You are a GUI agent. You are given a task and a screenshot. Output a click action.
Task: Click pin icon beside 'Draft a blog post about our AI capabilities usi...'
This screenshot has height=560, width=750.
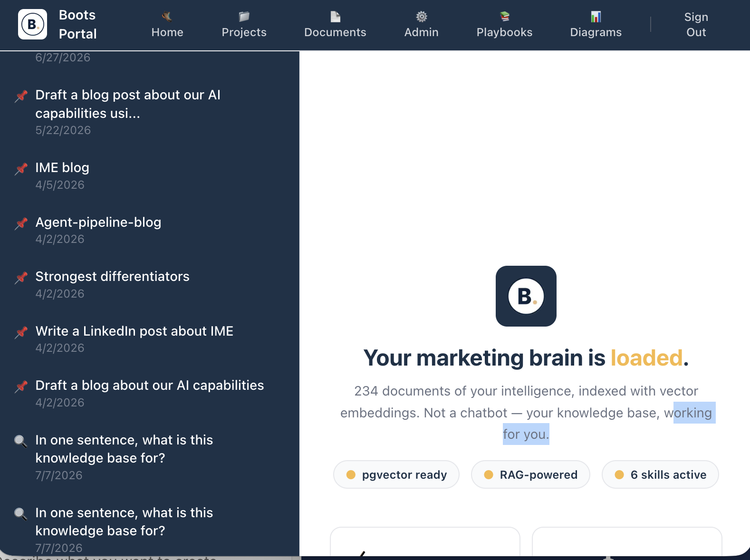click(21, 96)
